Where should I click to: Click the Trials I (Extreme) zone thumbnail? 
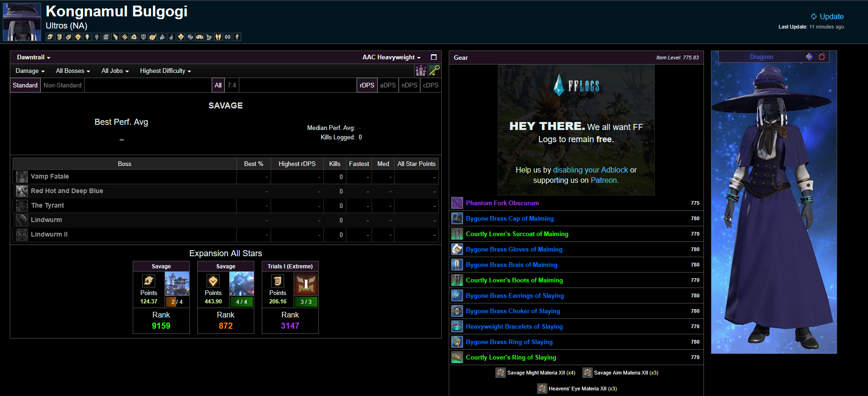pos(306,283)
